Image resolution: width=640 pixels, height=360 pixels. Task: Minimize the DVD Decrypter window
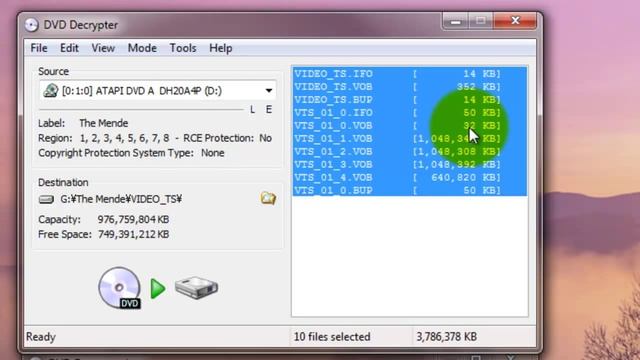point(456,21)
